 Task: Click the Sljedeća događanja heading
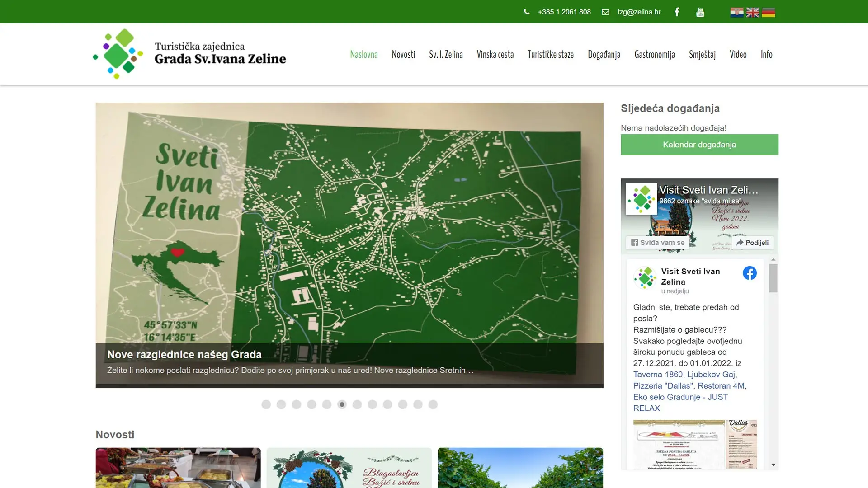[670, 108]
